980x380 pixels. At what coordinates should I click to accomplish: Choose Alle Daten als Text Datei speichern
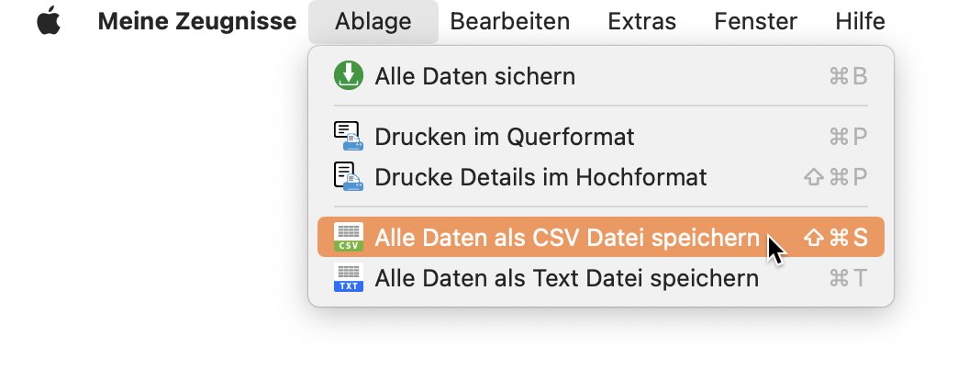tap(601, 277)
